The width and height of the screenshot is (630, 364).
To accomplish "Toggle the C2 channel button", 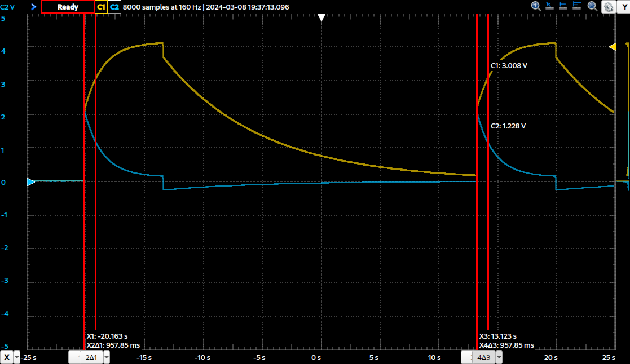I will [x=114, y=7].
